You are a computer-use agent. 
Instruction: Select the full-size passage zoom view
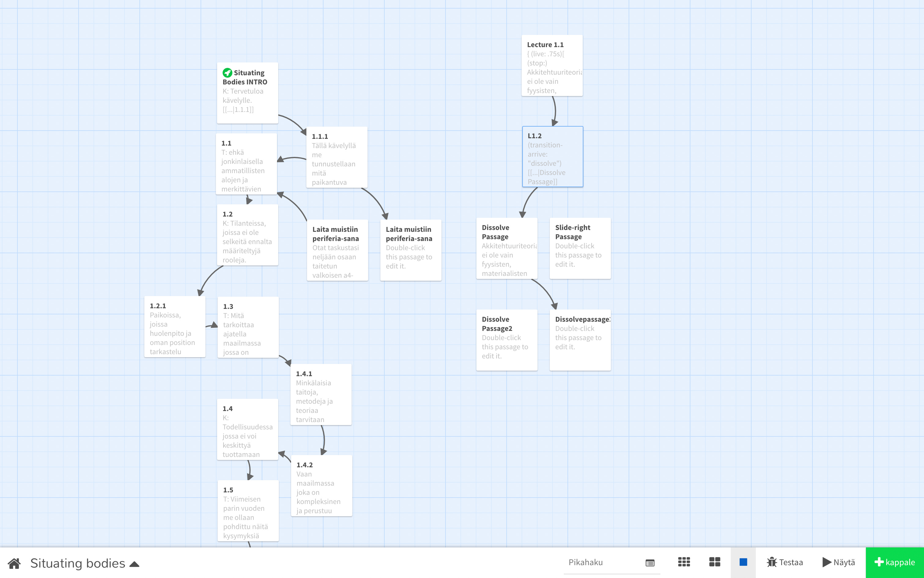click(743, 562)
